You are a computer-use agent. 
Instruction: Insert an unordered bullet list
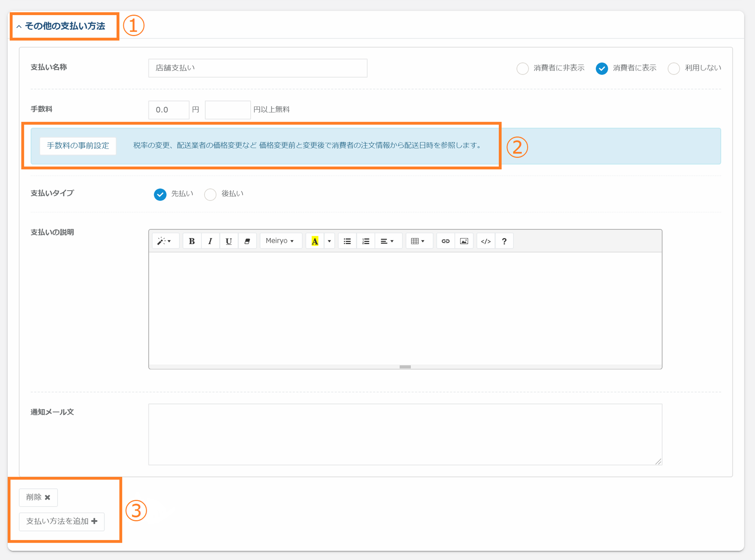pyautogui.click(x=347, y=241)
